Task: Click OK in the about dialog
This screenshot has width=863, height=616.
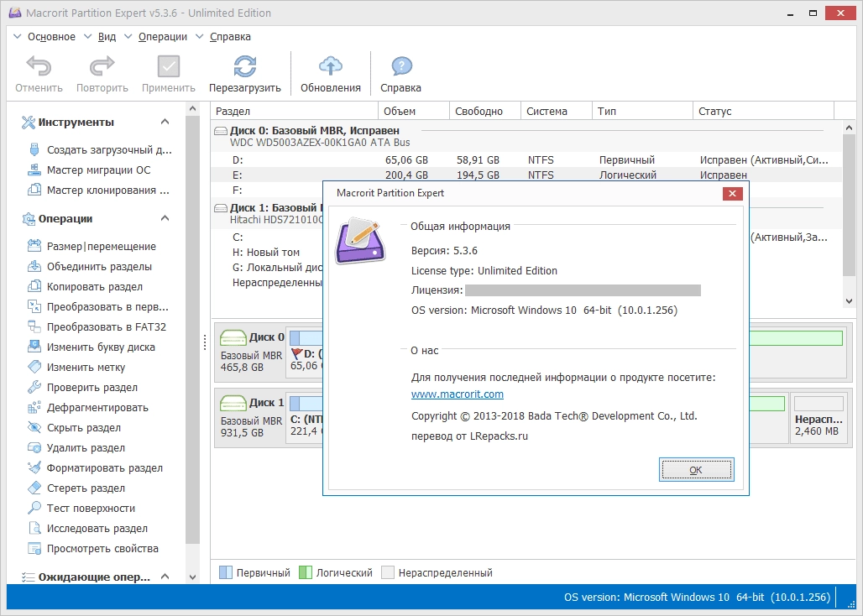Action: coord(696,470)
